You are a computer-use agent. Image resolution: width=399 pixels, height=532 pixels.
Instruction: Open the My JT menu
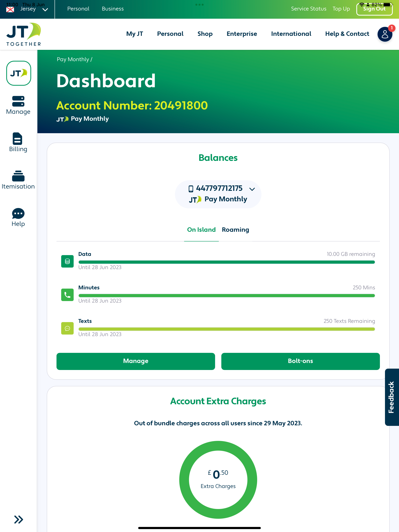[x=134, y=34]
